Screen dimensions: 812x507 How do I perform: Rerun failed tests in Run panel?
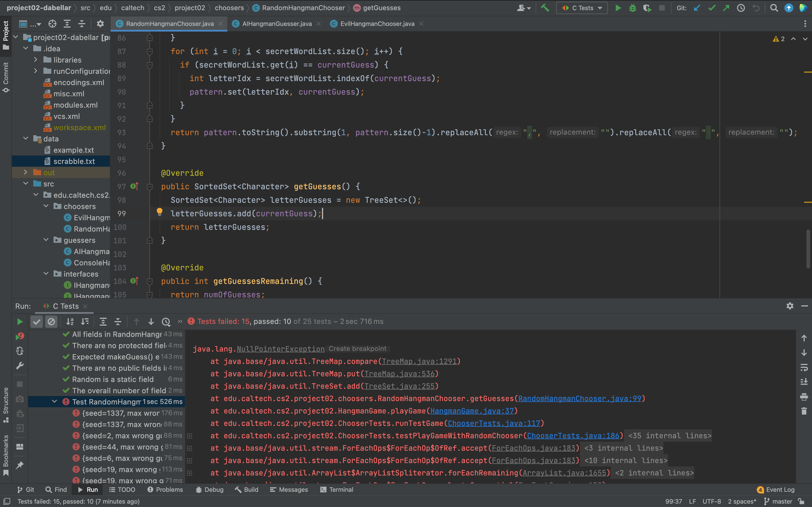click(x=20, y=336)
